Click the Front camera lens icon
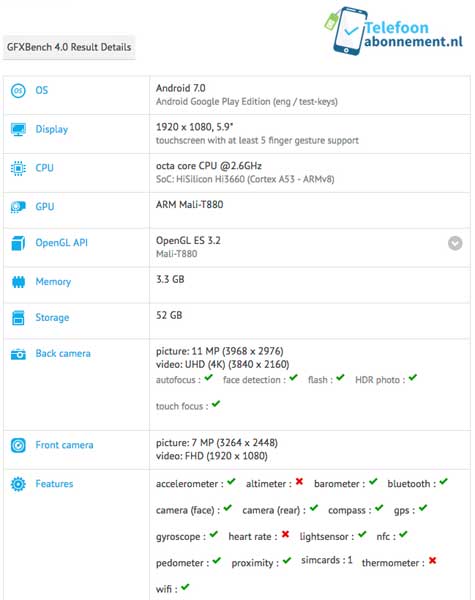 tap(18, 445)
